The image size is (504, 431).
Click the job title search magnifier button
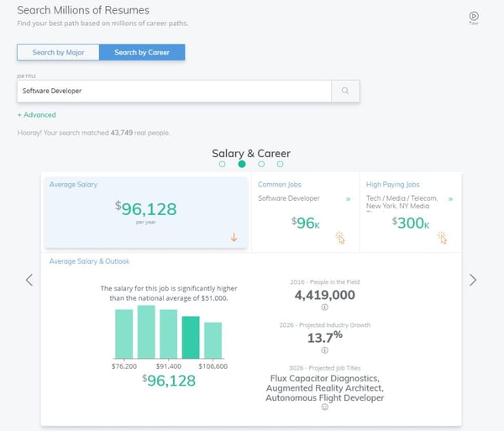[345, 91]
